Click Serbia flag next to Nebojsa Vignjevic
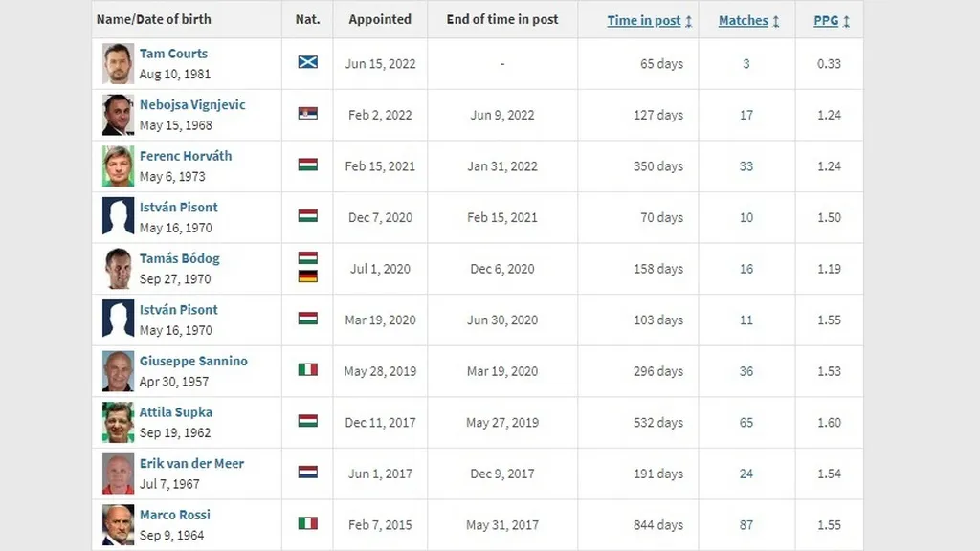 click(x=307, y=113)
